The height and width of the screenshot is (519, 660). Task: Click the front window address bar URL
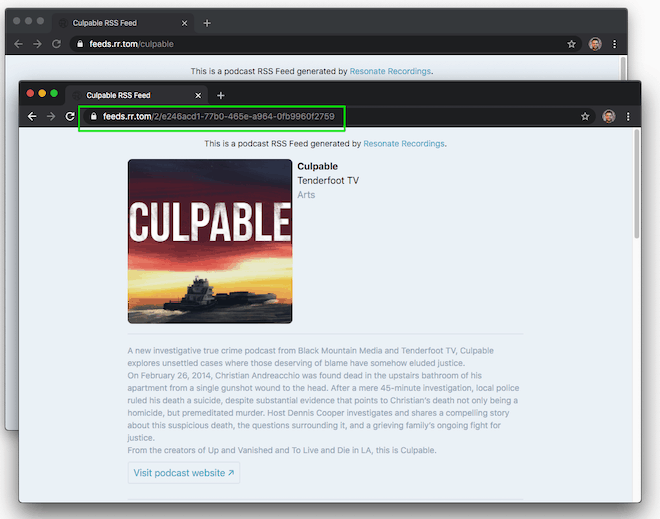219,117
